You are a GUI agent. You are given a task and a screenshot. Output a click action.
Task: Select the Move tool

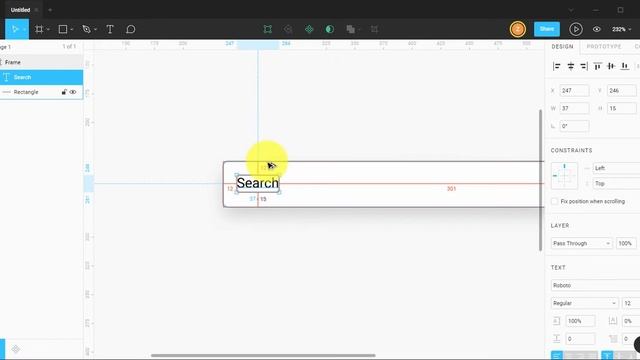(x=15, y=29)
